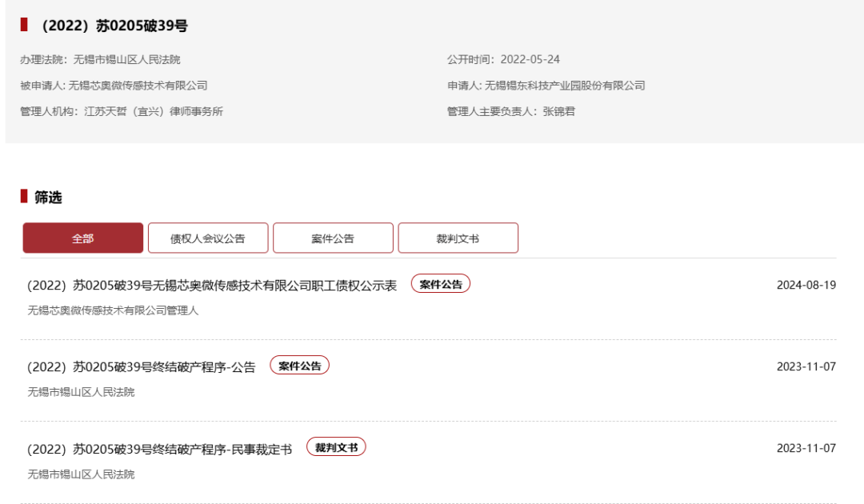This screenshot has height=504, width=864.
Task: Open the 终结破产程序-公告 entry title
Action: [142, 367]
